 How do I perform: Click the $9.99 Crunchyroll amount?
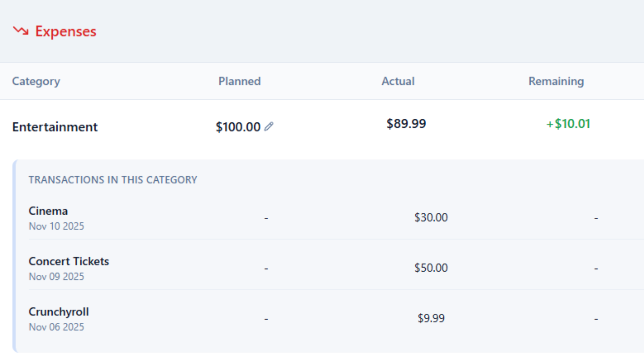pyautogui.click(x=431, y=318)
